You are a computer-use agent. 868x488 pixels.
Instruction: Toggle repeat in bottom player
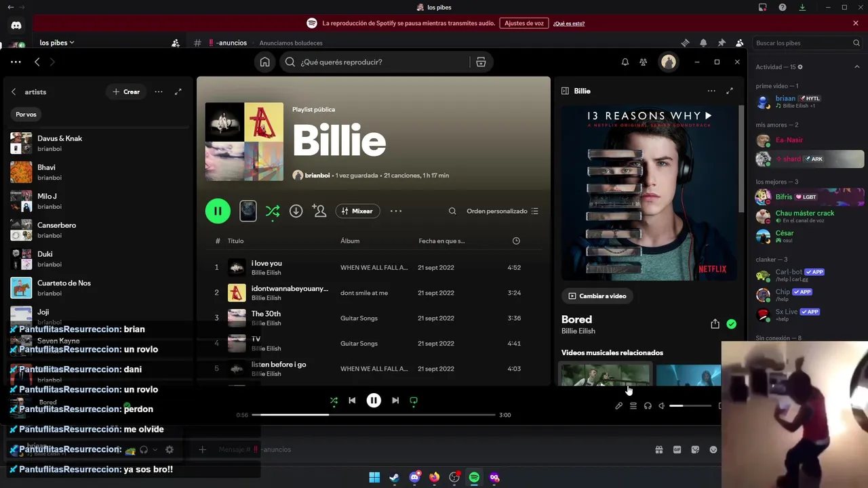click(414, 401)
